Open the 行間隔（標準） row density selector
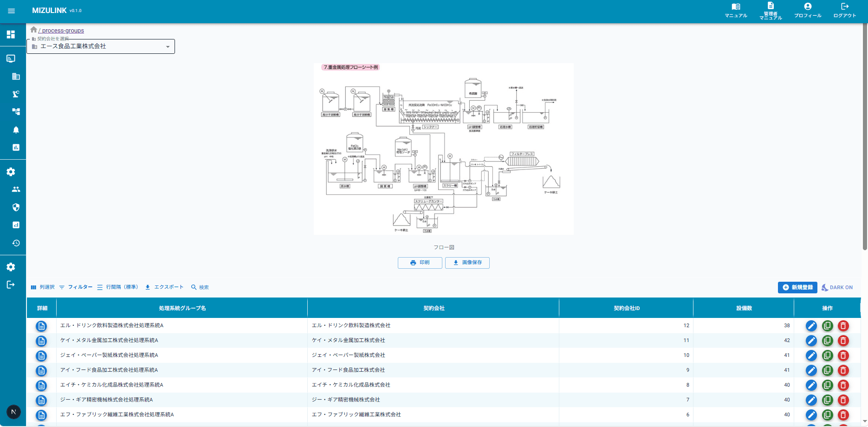Screen dimensions: 868x427 (x=118, y=287)
